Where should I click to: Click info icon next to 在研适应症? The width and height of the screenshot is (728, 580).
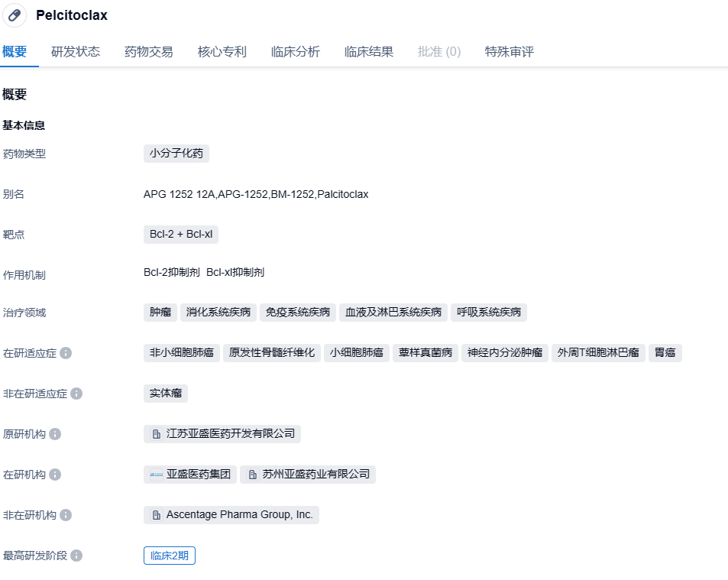[x=66, y=353]
